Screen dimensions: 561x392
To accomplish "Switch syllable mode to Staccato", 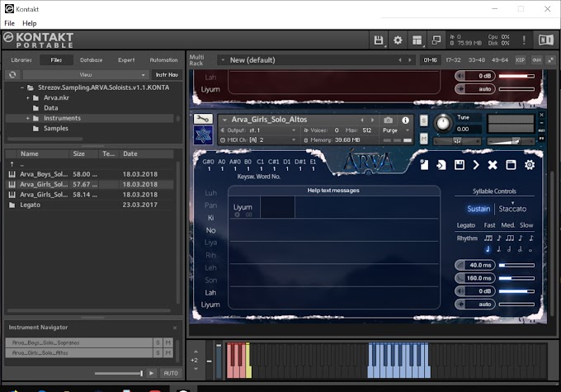I will [x=512, y=209].
